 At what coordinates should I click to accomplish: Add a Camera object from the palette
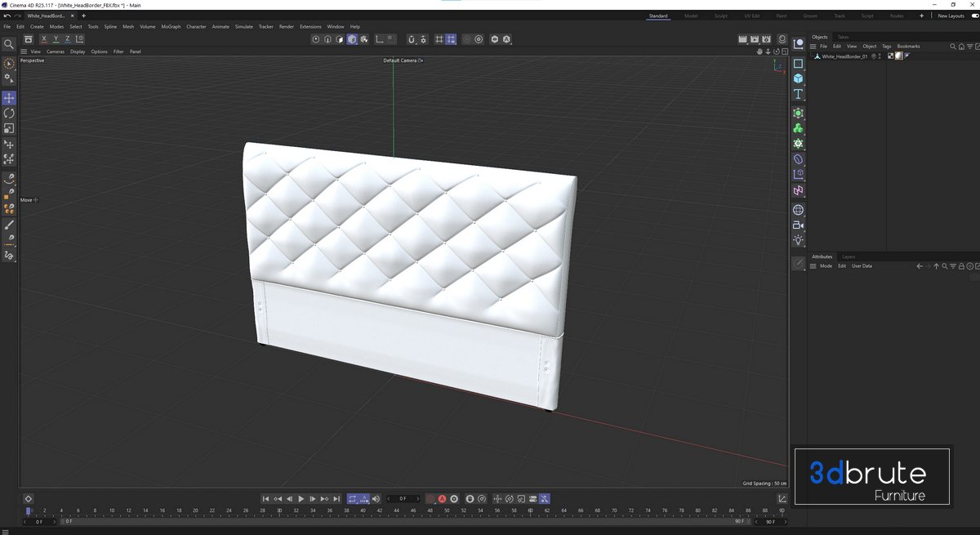coord(798,225)
